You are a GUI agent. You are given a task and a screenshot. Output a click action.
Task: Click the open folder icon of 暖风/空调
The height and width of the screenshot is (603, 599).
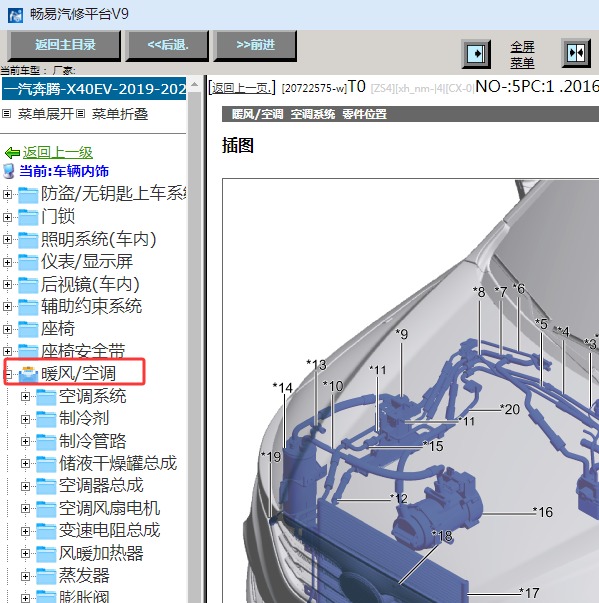(x=28, y=374)
